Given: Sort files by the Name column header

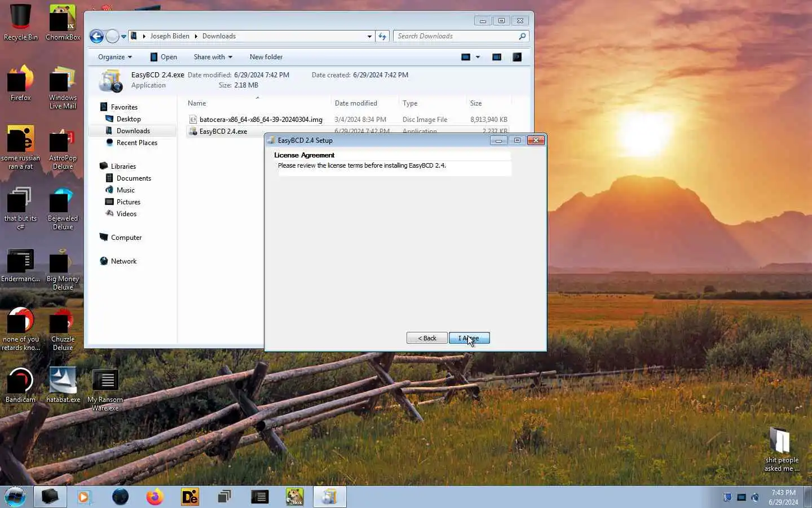Looking at the screenshot, I should 258,103.
